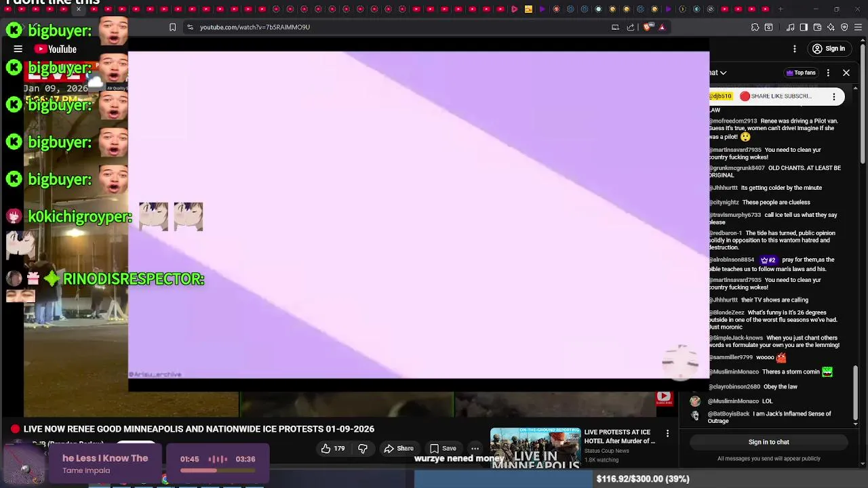Click the RINODISRESPECTOR overlay chat name

point(134,279)
